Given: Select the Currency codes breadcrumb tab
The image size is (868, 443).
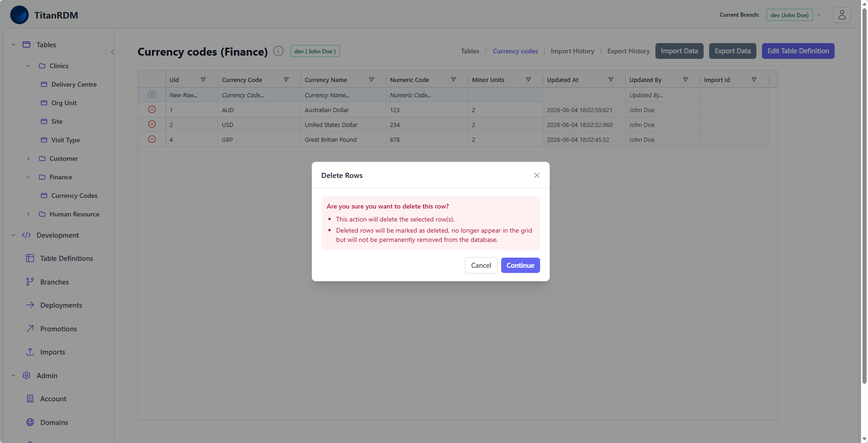Looking at the screenshot, I should (516, 51).
